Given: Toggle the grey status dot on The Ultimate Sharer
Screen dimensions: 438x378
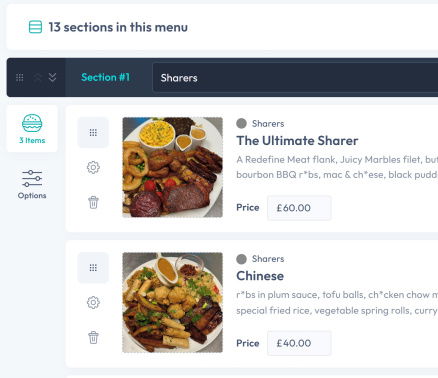Looking at the screenshot, I should pyautogui.click(x=241, y=123).
